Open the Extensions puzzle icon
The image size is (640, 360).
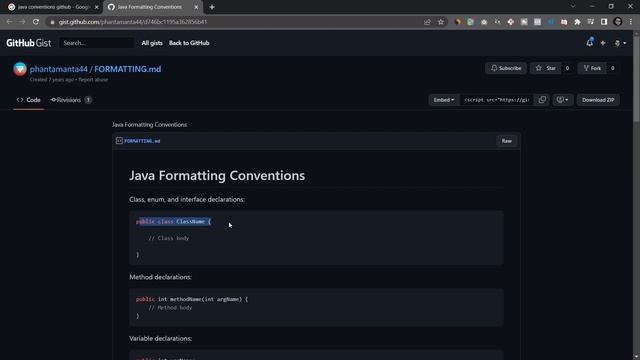pos(577,22)
